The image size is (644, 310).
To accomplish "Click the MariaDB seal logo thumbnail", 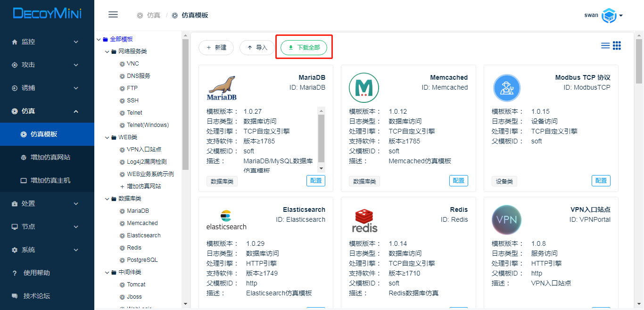I will pyautogui.click(x=222, y=88).
